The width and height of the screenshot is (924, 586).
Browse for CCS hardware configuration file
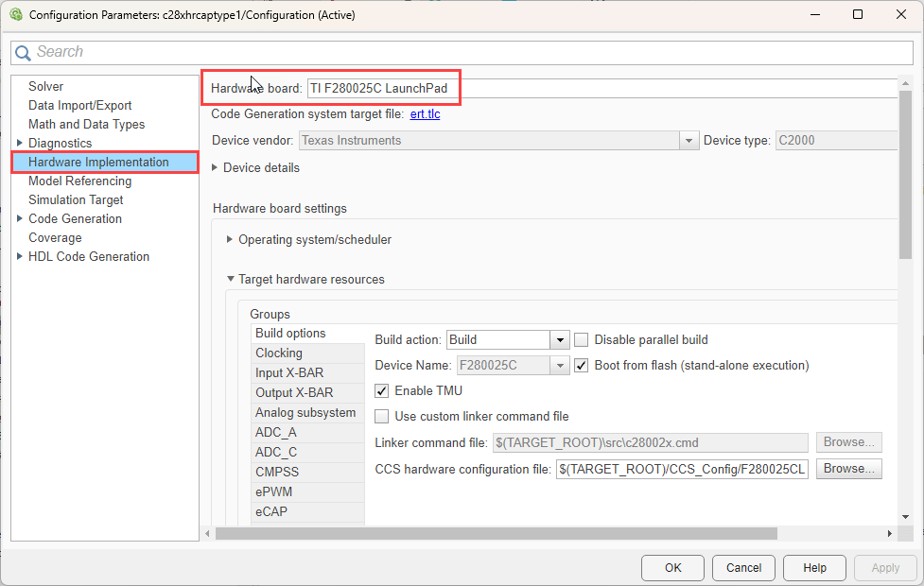coord(848,469)
